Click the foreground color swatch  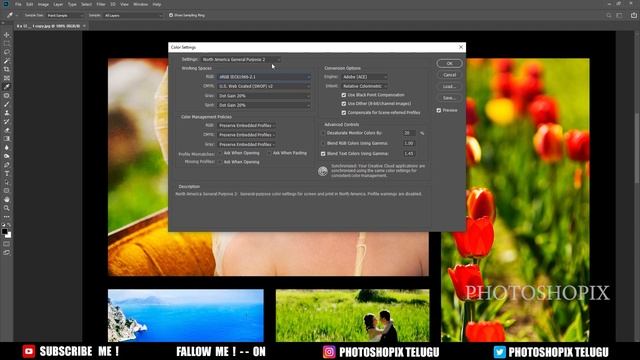coord(4,231)
